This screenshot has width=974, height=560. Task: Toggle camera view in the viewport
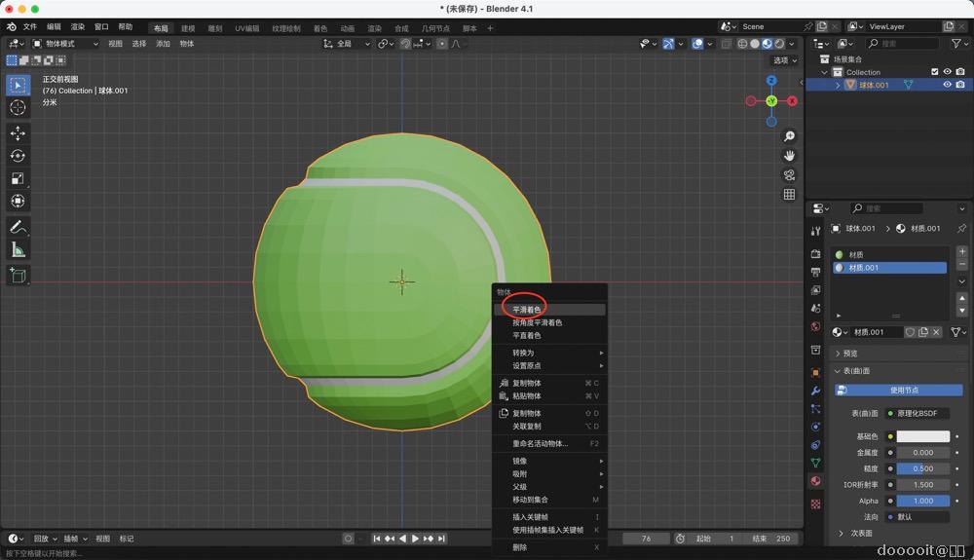click(789, 175)
